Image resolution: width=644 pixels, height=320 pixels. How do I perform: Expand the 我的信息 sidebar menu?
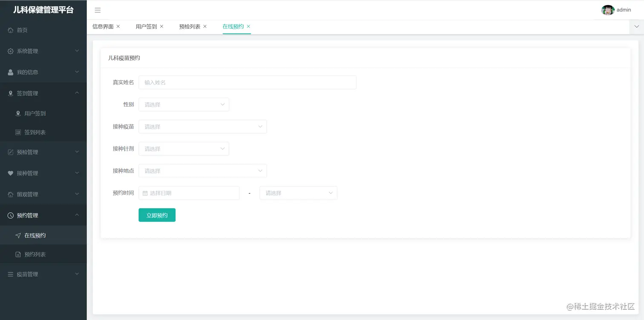pos(43,72)
